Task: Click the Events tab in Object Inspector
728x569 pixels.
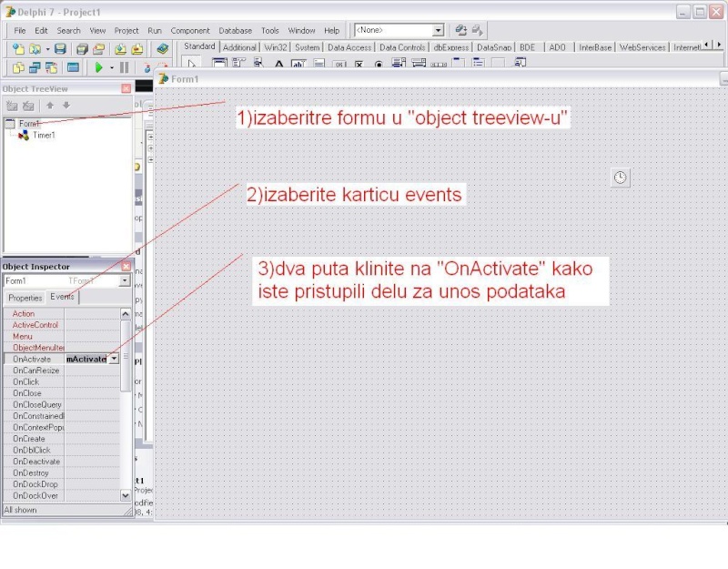Action: (62, 297)
